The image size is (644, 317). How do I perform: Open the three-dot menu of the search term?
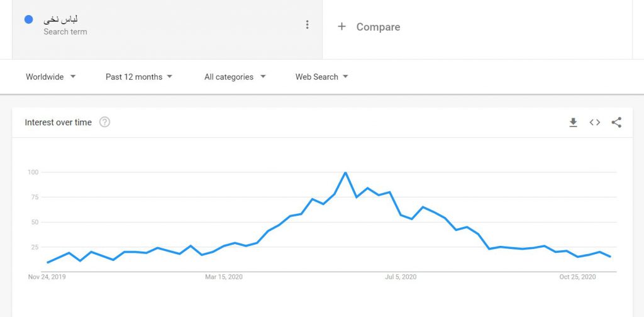pyautogui.click(x=307, y=25)
